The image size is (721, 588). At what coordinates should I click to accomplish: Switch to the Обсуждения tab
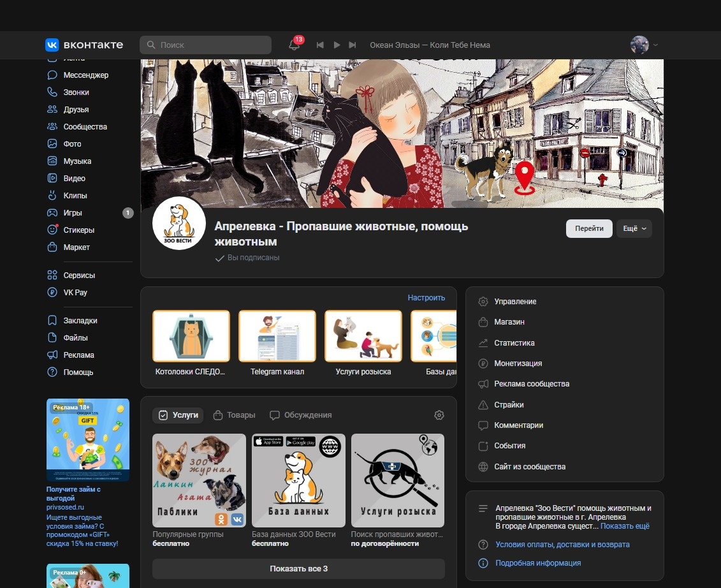pyautogui.click(x=300, y=415)
